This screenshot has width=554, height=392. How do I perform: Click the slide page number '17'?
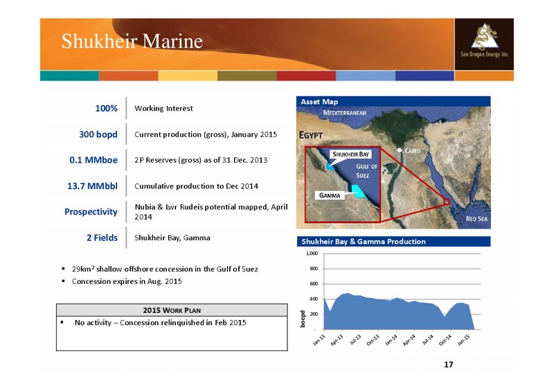448,364
